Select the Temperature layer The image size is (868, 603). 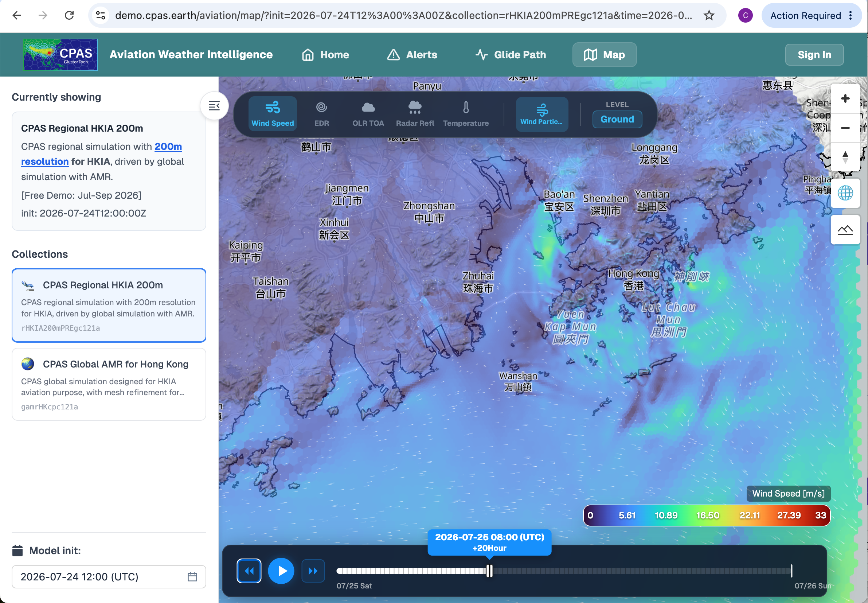coord(466,114)
